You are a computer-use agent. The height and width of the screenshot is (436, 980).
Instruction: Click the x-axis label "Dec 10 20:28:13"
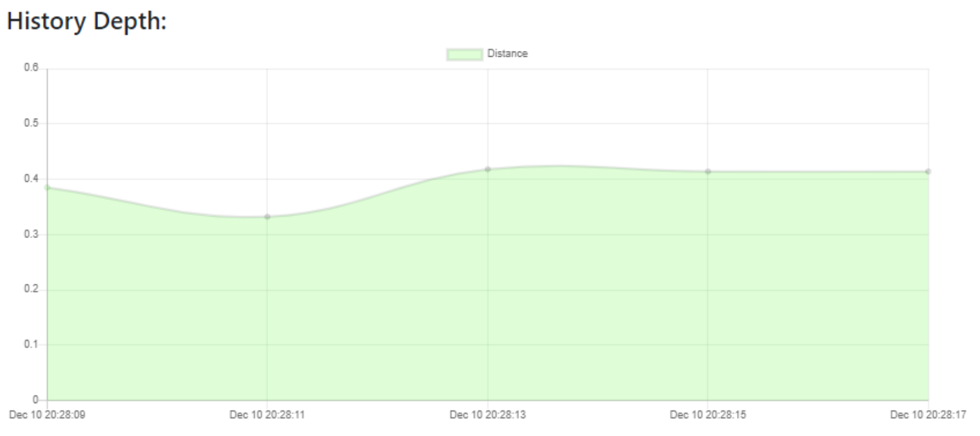[x=488, y=415]
